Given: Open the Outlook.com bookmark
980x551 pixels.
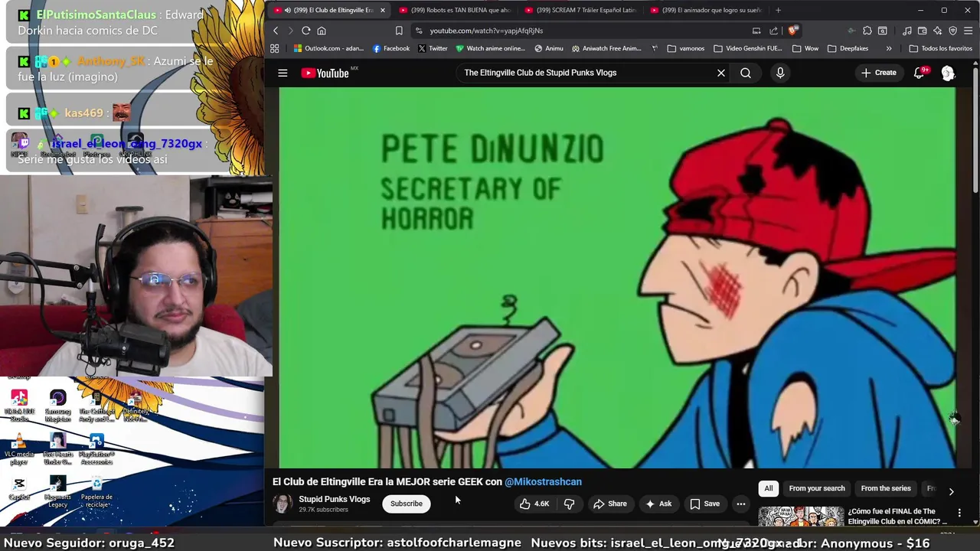Looking at the screenshot, I should 328,48.
